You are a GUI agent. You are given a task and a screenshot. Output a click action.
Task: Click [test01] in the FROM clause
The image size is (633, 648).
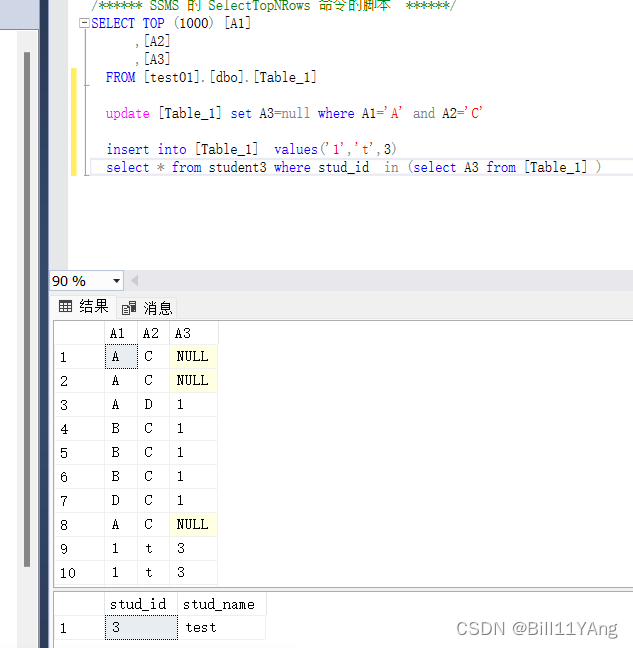point(172,77)
